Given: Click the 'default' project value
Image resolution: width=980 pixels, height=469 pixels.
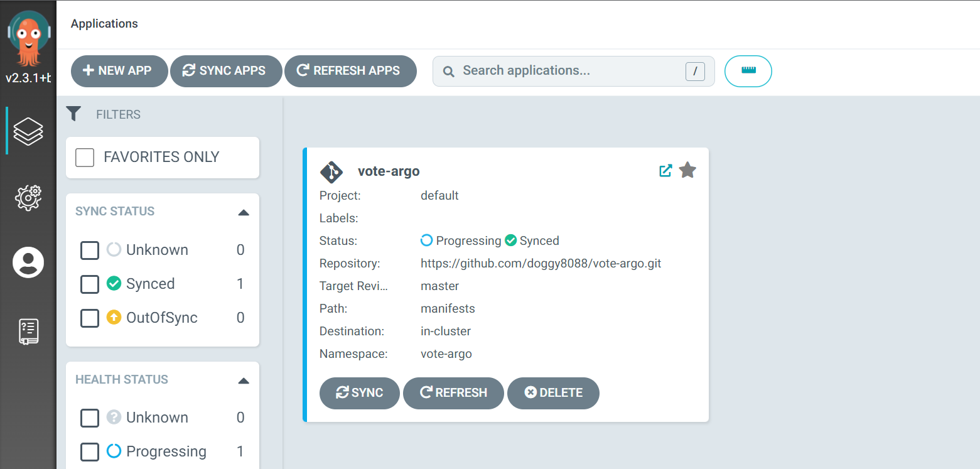Looking at the screenshot, I should coord(439,195).
